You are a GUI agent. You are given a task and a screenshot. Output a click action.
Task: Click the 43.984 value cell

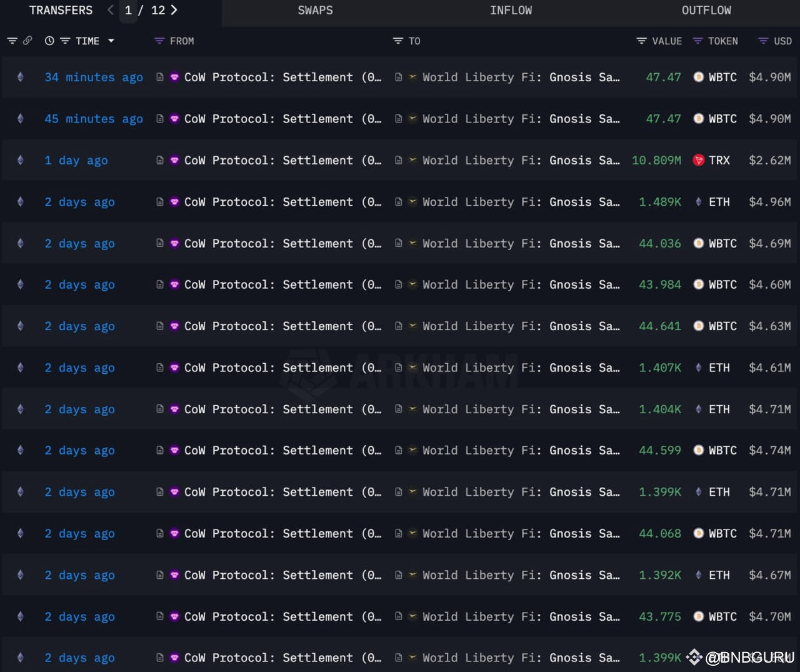(x=660, y=284)
